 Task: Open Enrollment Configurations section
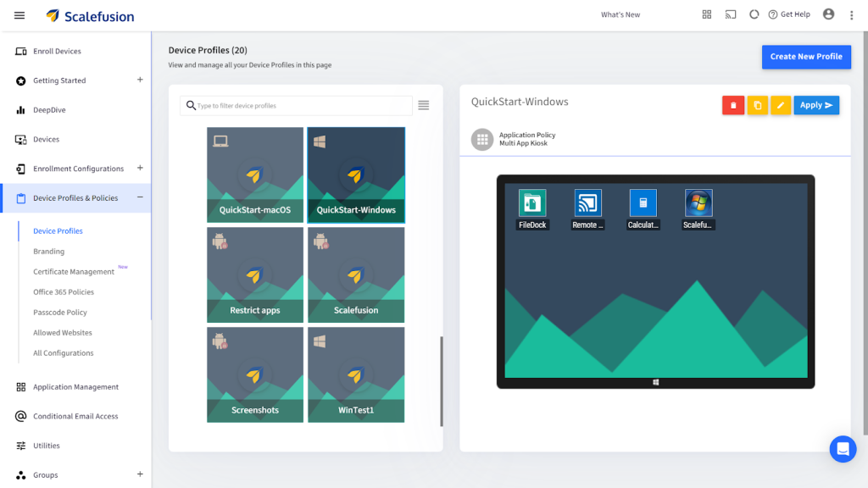pyautogui.click(x=78, y=169)
